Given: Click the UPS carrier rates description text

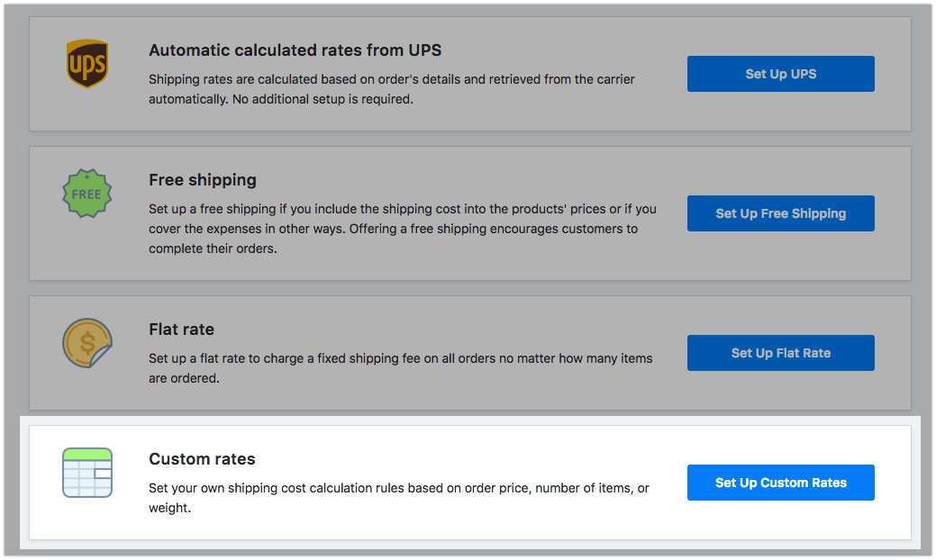Looking at the screenshot, I should [391, 89].
